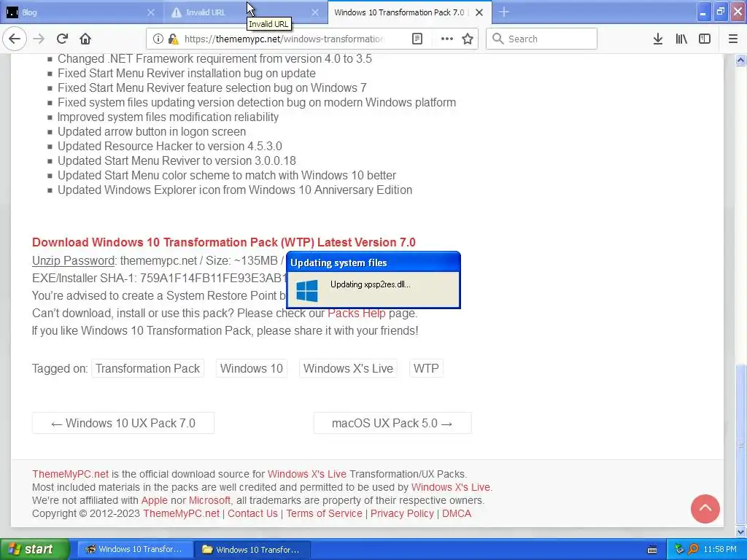Screen dimensions: 747x560
Task: Click the browser Search box
Action: [541, 39]
